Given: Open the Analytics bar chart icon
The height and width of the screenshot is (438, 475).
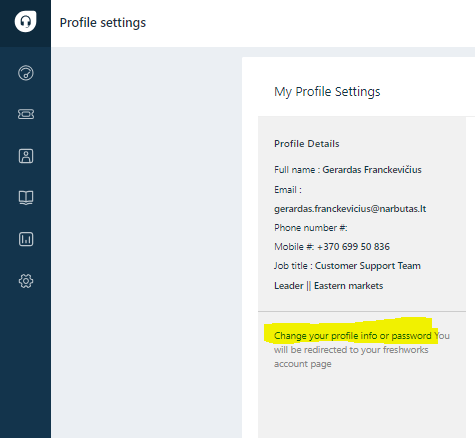Looking at the screenshot, I should point(26,239).
